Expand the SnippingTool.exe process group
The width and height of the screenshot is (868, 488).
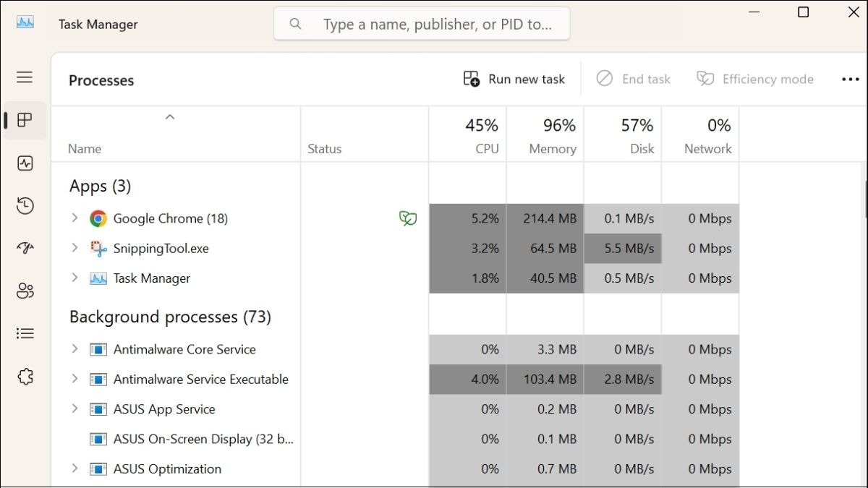pos(74,248)
